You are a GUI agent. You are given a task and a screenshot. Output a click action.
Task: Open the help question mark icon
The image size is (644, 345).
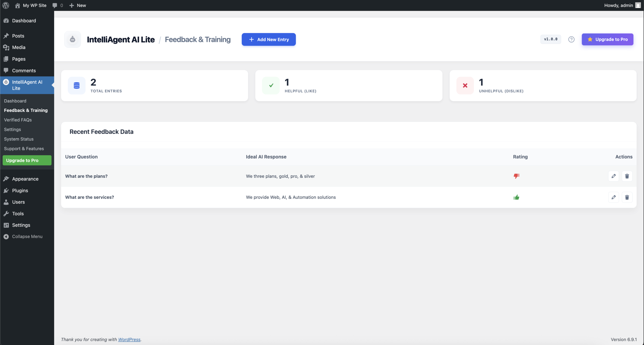point(571,39)
